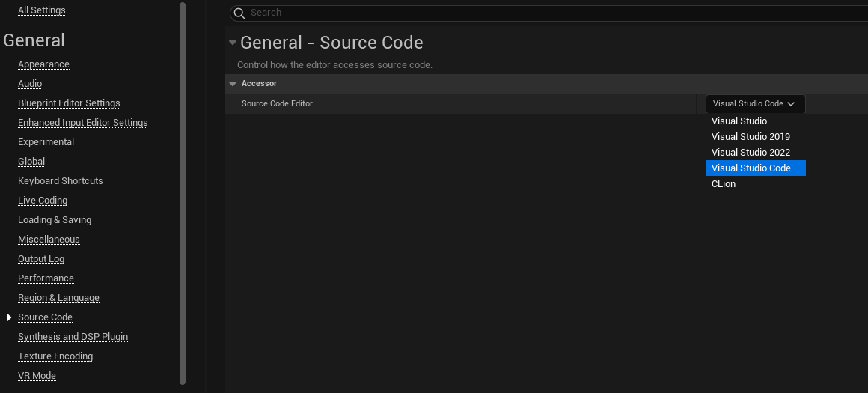Go to Miscellaneous settings

49,239
